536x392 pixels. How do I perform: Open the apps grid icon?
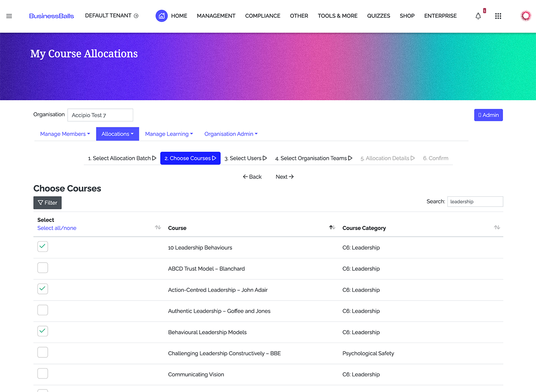[498, 16]
